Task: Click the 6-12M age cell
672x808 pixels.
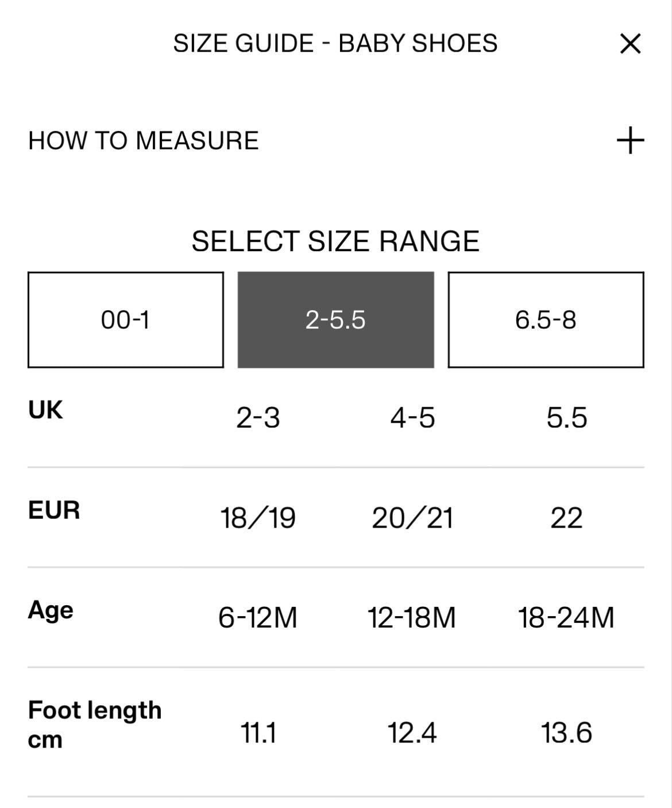Action: point(258,618)
